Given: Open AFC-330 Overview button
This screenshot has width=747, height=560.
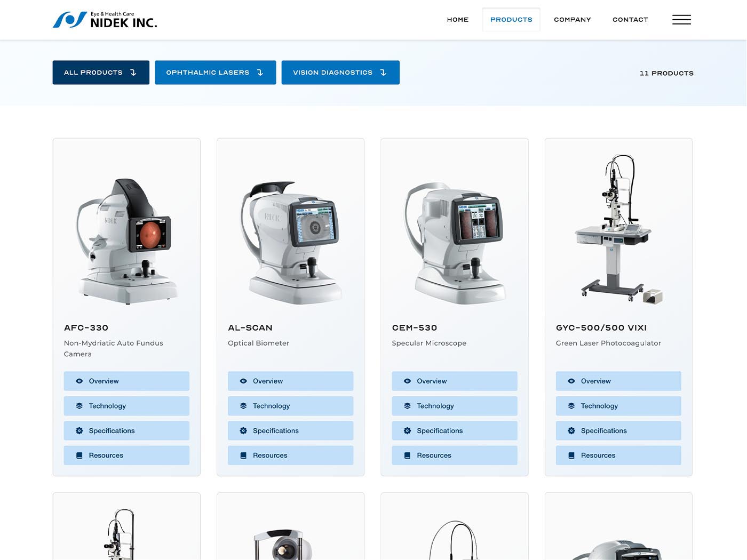Looking at the screenshot, I should tap(126, 381).
